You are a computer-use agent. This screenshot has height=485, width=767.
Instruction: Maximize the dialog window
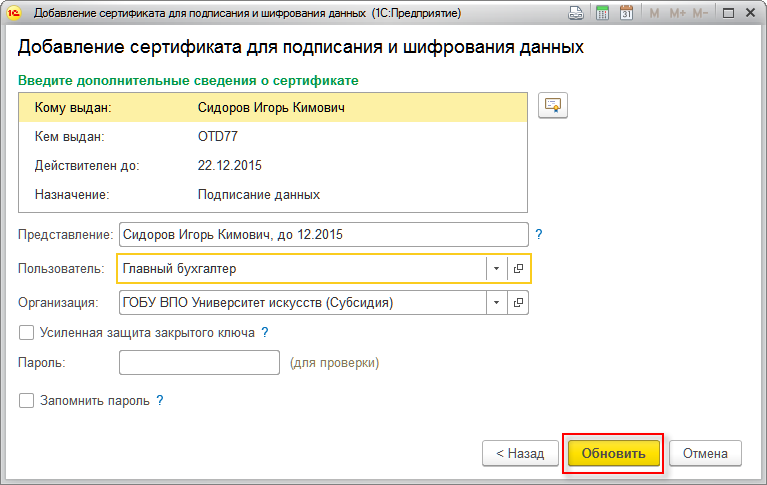728,13
